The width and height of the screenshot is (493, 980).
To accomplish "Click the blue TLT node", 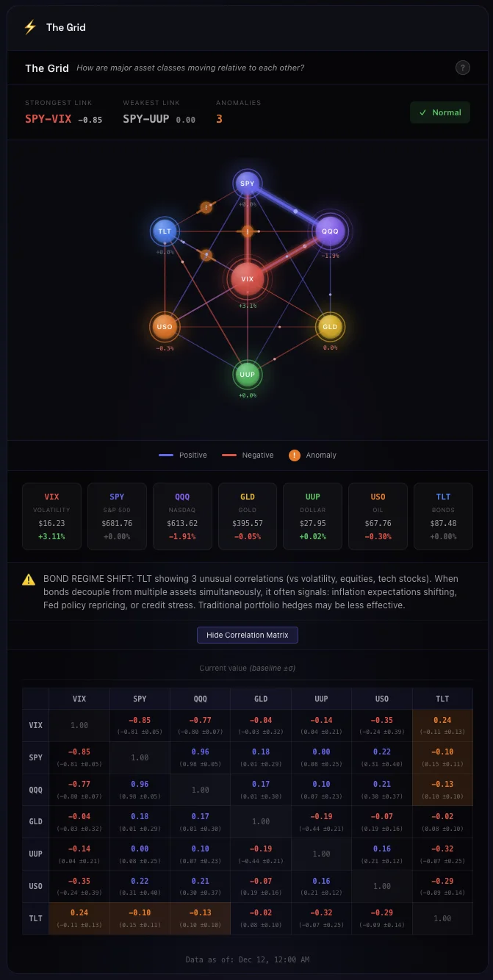I will 165,231.
